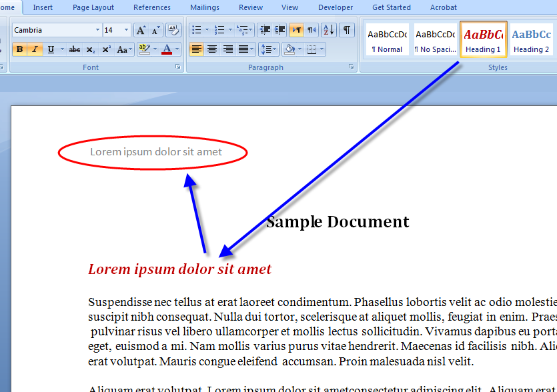Click Align Text Left icon
Screen dimensions: 557x392
196,49
